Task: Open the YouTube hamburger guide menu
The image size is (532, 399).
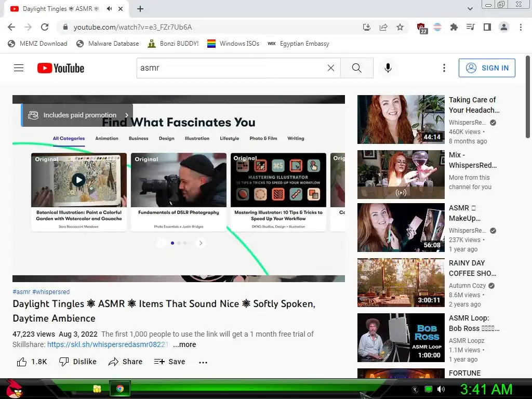Action: (x=19, y=68)
